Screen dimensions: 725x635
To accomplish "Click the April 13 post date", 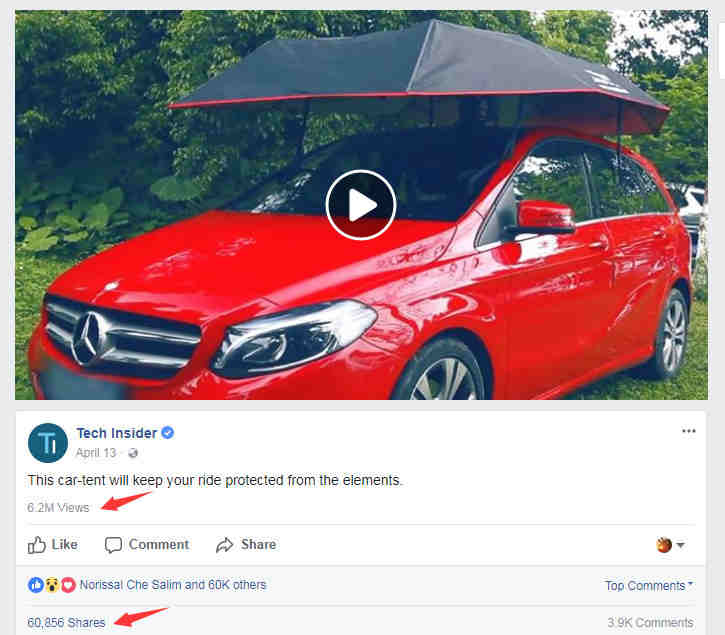I will point(96,453).
